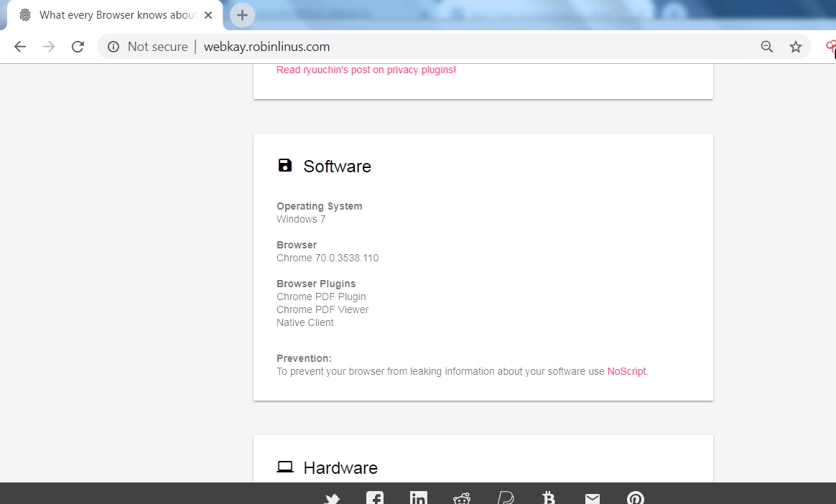Click the Hardware heading
Viewport: 836px width, 504px height.
340,468
